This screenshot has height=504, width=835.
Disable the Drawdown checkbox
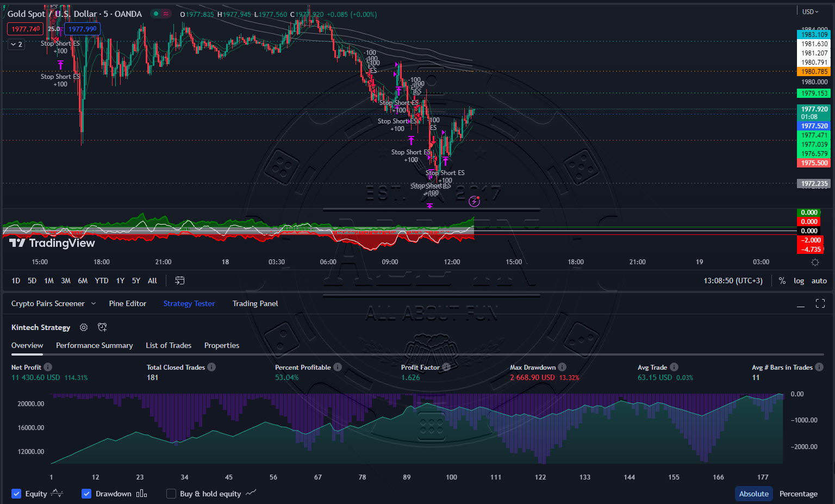point(86,493)
